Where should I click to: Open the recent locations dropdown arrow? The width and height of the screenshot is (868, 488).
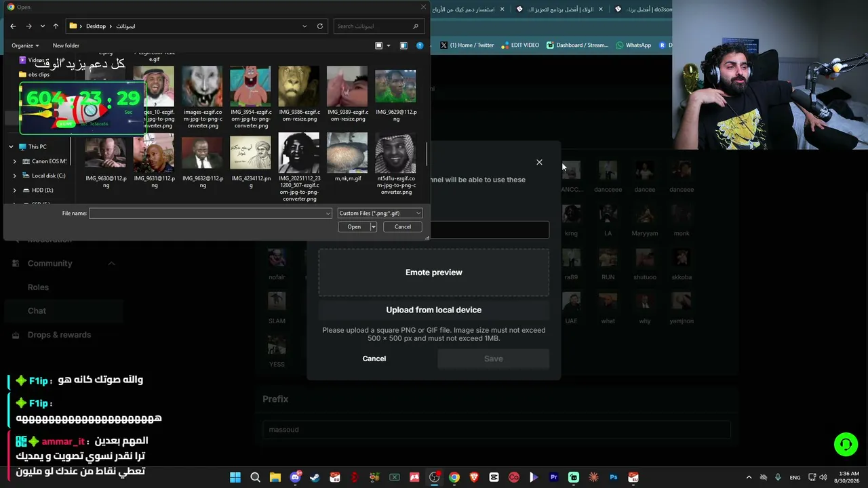pyautogui.click(x=42, y=26)
